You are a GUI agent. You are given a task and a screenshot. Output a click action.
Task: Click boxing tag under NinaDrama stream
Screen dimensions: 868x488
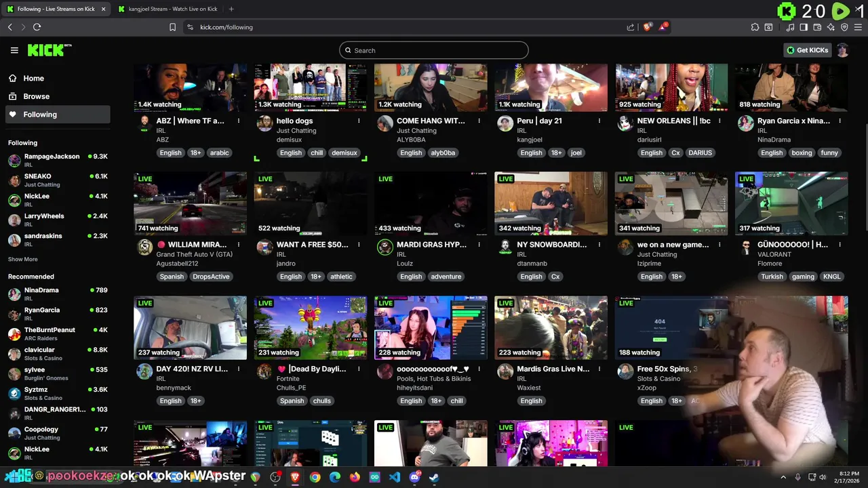tap(802, 152)
